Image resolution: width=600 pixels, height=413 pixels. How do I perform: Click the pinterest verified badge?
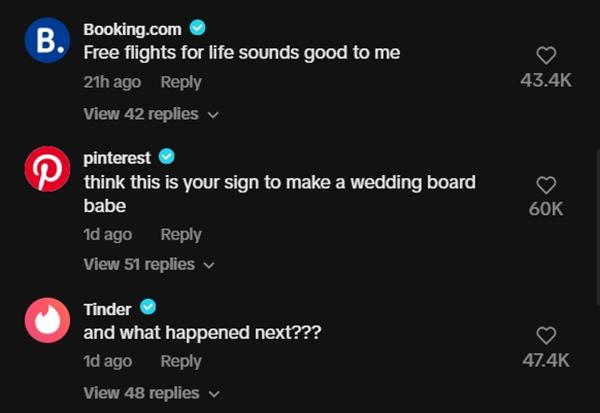point(167,157)
